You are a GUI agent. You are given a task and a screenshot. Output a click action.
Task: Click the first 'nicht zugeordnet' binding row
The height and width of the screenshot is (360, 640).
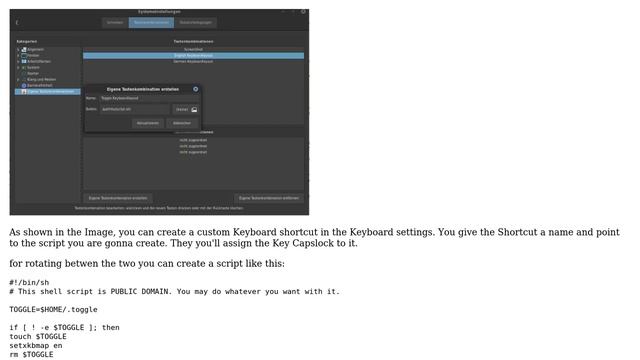193,140
